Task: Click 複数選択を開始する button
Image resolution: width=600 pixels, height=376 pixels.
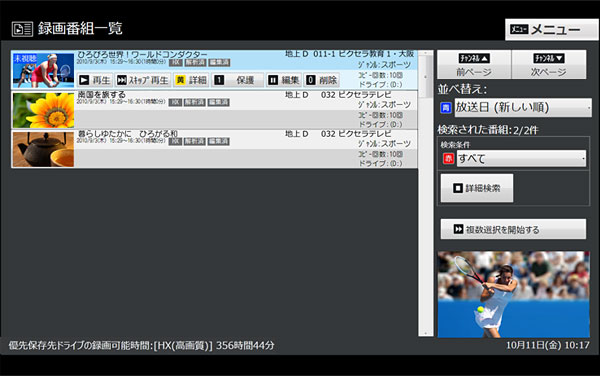Action: 513,229
